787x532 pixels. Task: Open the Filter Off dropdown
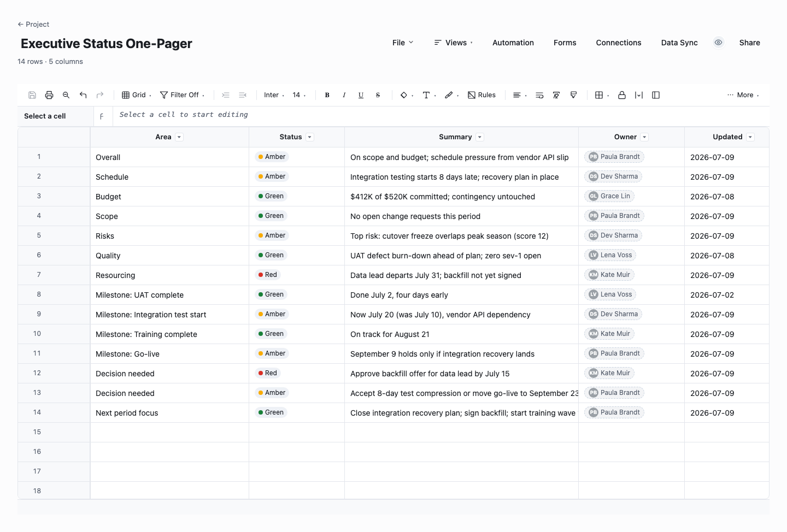pyautogui.click(x=183, y=95)
